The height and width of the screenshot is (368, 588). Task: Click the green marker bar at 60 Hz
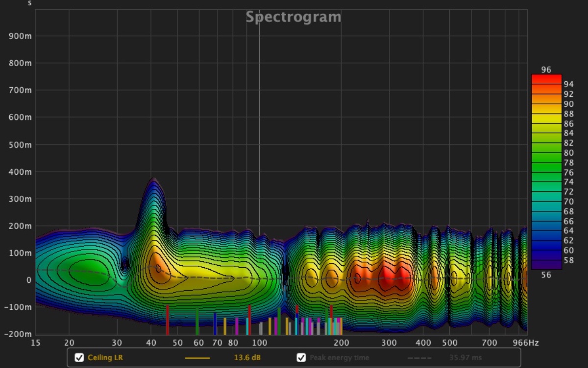(x=197, y=322)
